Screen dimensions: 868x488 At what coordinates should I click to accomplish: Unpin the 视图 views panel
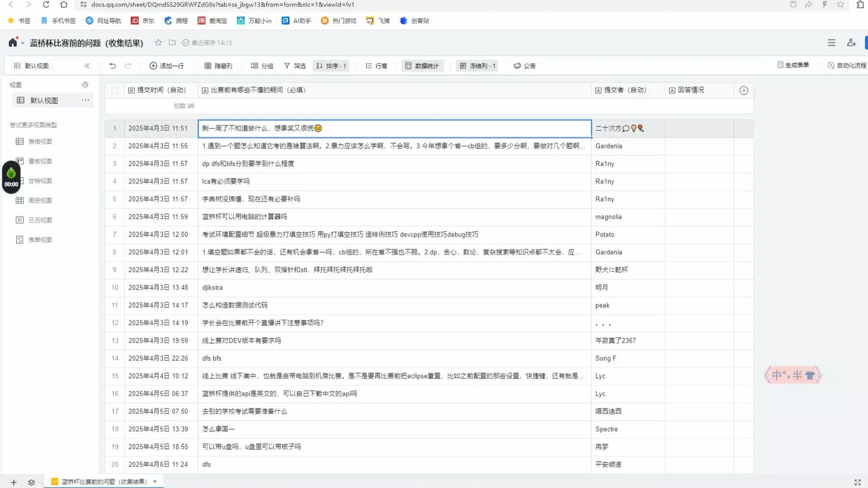tap(85, 84)
